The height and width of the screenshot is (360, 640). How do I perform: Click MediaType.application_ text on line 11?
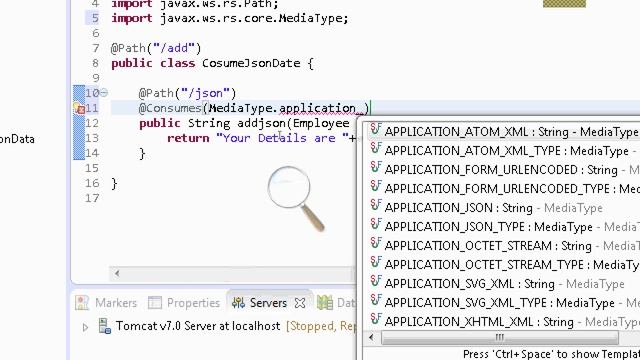coord(286,108)
